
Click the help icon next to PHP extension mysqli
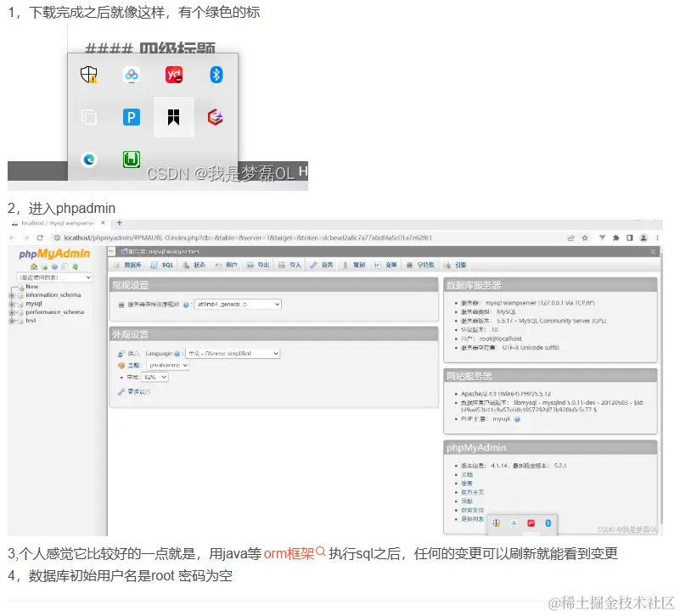pos(517,419)
